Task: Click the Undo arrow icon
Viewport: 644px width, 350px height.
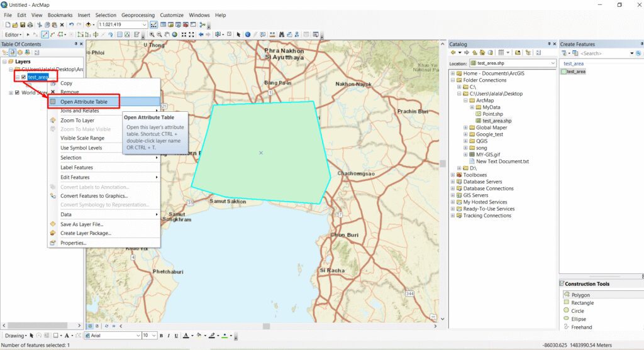Action: tap(72, 25)
